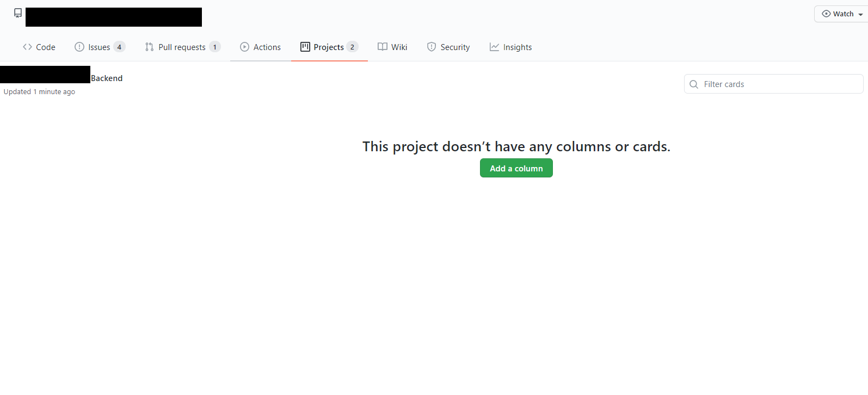Click the Security shield icon
The width and height of the screenshot is (868, 395).
click(x=432, y=47)
